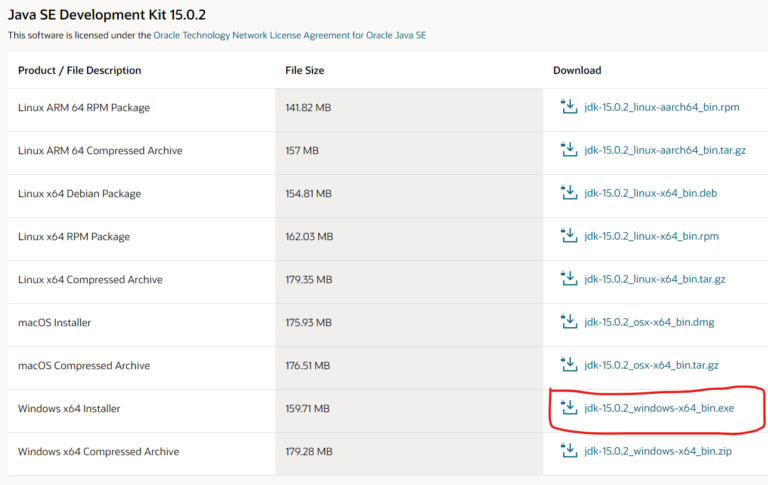Download jdk-15.0.2_linux-aarch64_bin.tar.gz link
768x485 pixels.
665,150
